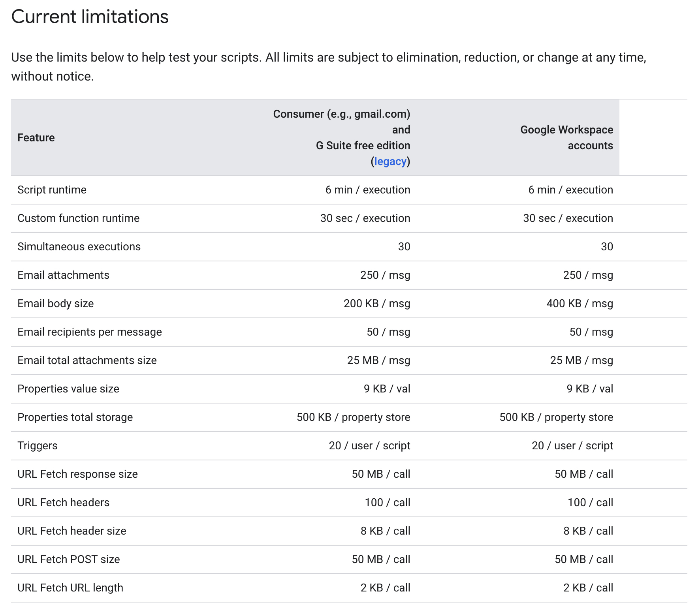This screenshot has width=700, height=612.
Task: Click the 400 KB / msg cell
Action: click(580, 304)
